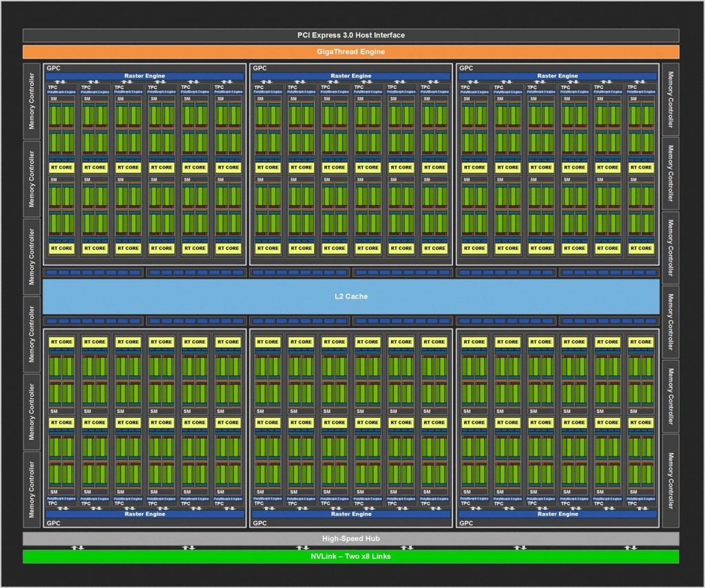The height and width of the screenshot is (588, 705).
Task: Select the first TPC label in top-right GPC
Action: [466, 87]
